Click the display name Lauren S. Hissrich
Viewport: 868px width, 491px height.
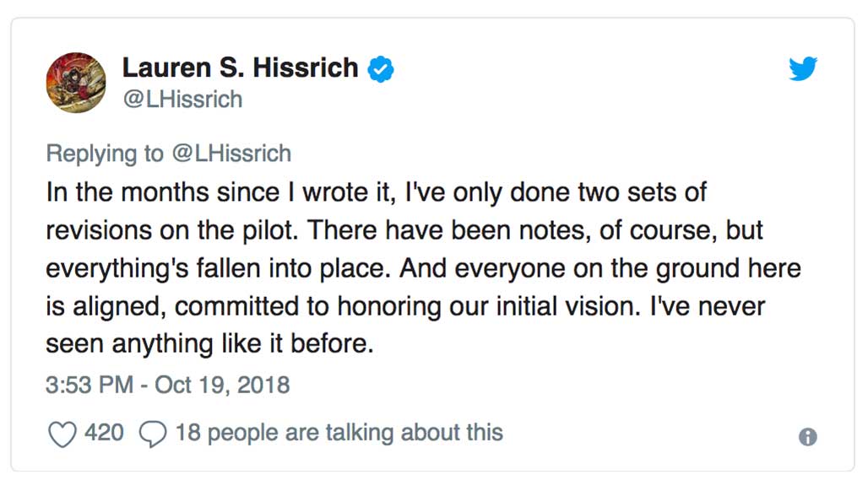[x=241, y=68]
